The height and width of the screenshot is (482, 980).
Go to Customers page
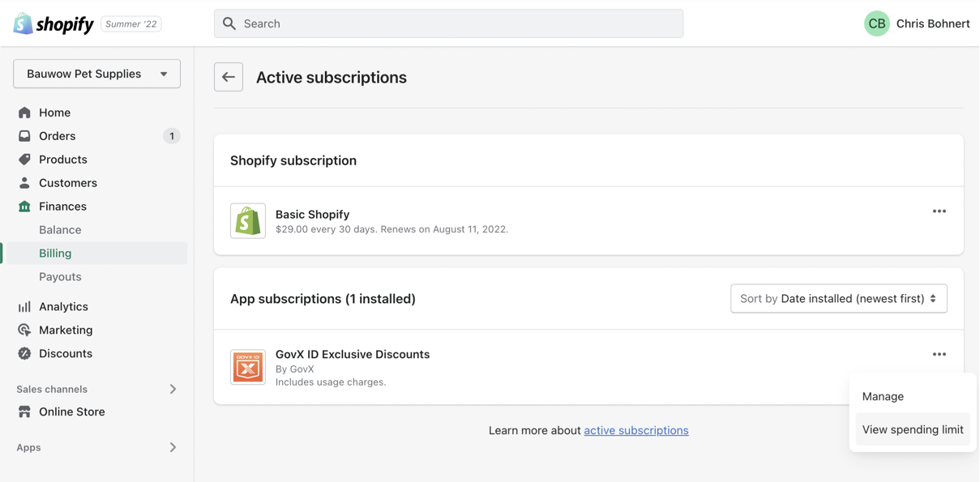[68, 183]
